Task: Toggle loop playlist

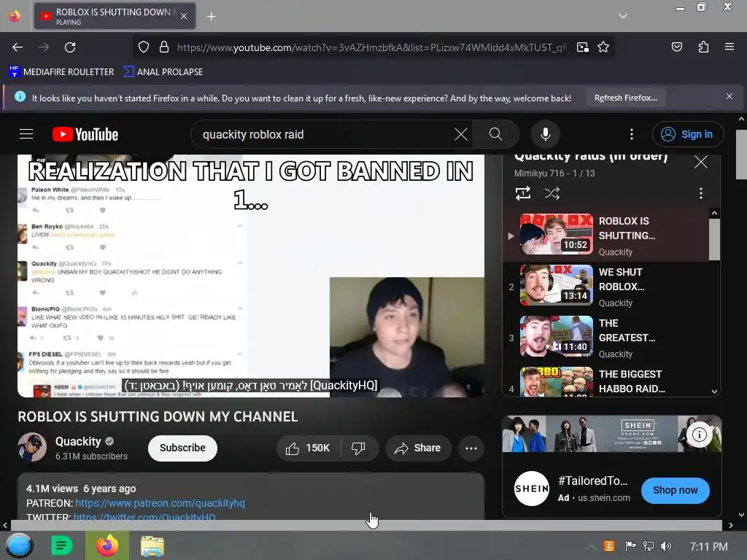Action: coord(522,193)
